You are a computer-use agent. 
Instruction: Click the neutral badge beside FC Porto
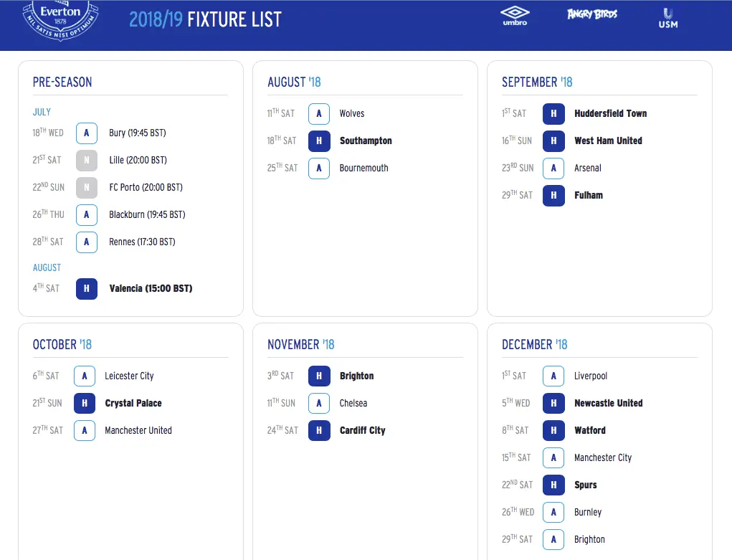pyautogui.click(x=87, y=187)
